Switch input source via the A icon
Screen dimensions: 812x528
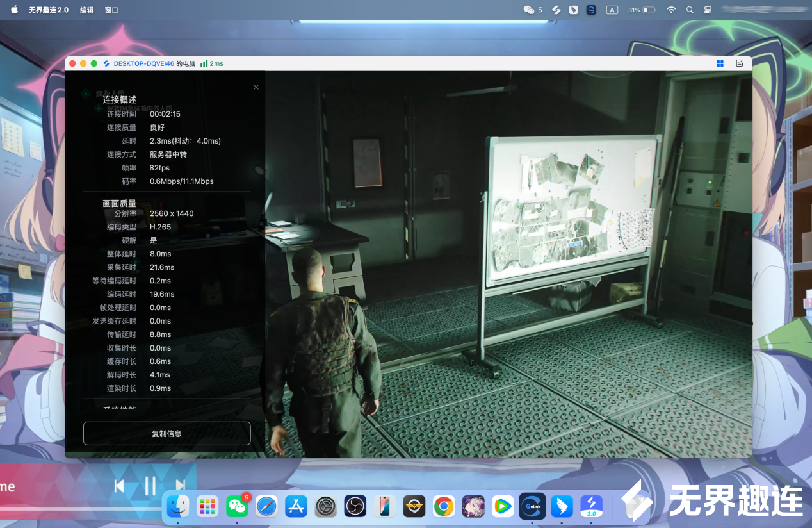pyautogui.click(x=612, y=10)
